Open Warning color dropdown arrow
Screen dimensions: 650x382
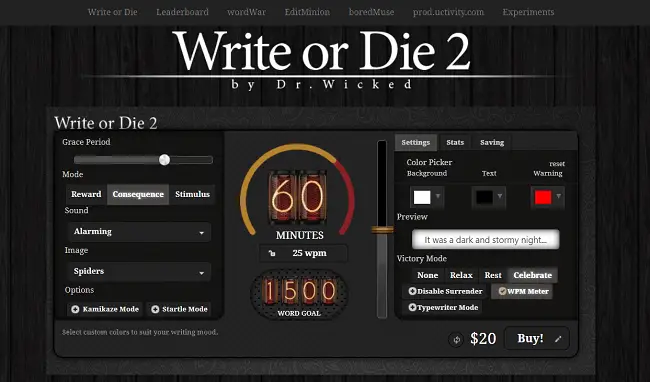pos(559,196)
